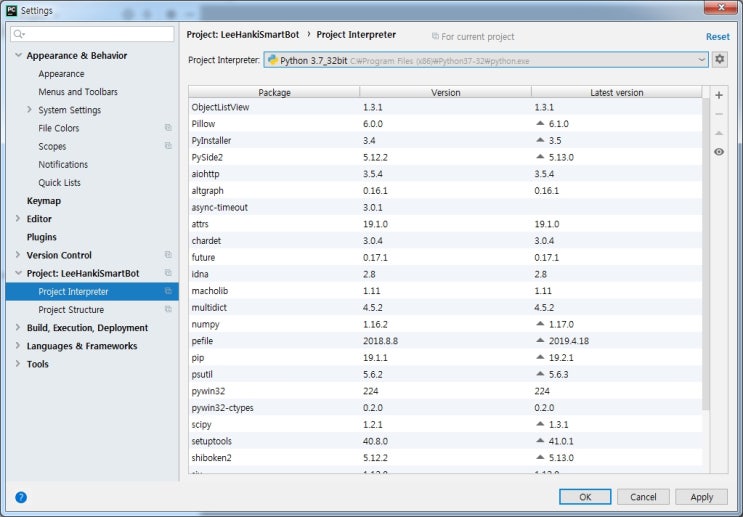Click the copy icon beside Version Control
Viewport: 743px width, 517px height.
tap(168, 254)
